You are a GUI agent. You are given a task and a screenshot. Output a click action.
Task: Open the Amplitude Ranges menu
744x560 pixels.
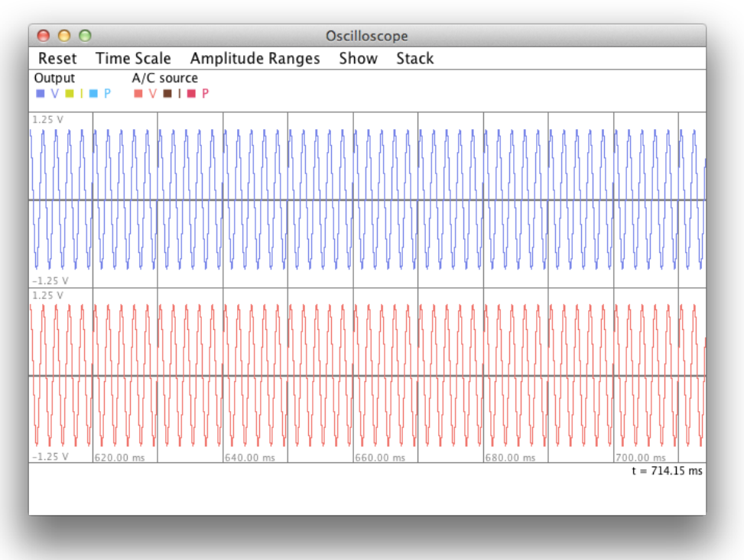[x=255, y=58]
